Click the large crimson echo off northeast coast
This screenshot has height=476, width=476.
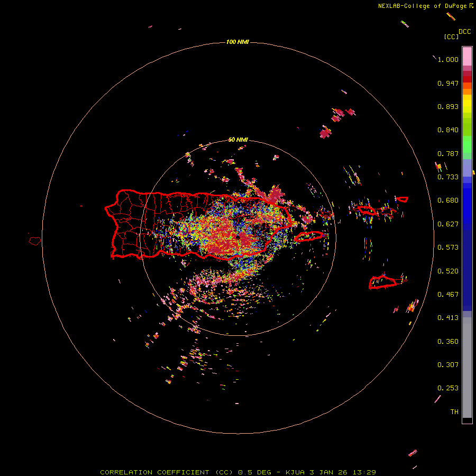[276, 195]
